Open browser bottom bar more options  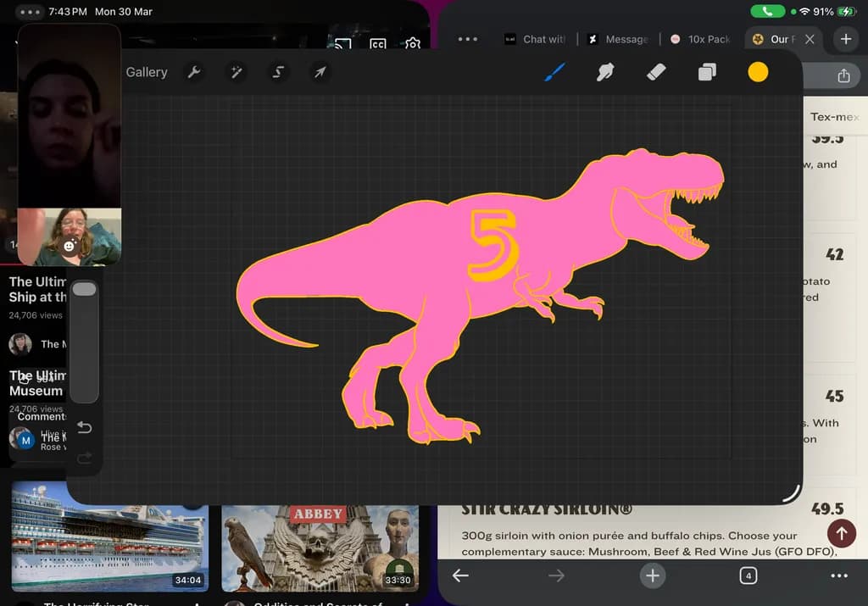point(839,576)
